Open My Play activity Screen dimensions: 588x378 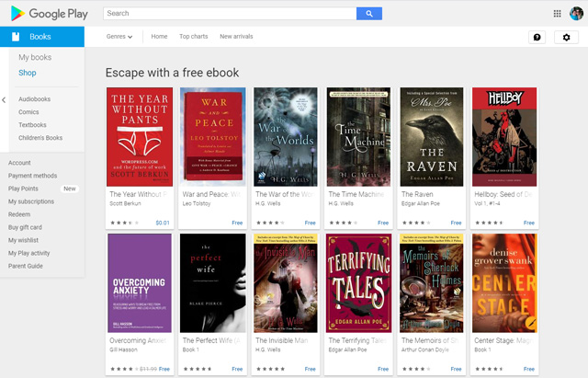pos(28,253)
